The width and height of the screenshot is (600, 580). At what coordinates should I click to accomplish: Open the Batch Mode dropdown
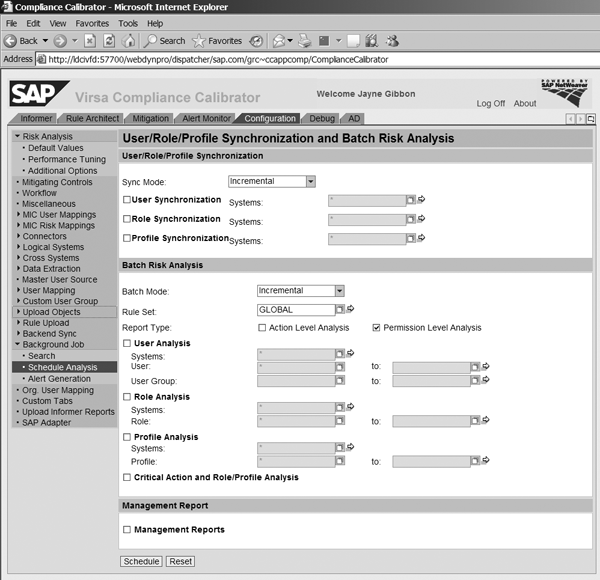(340, 291)
